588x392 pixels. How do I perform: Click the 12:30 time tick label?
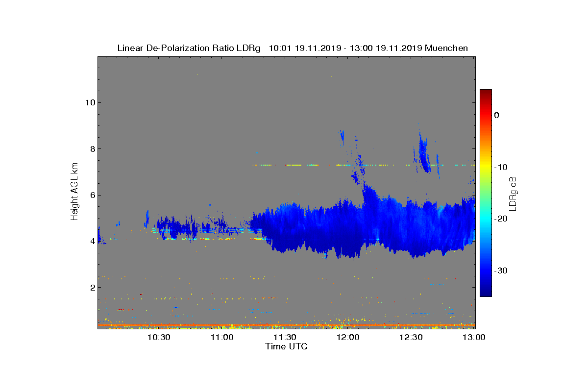(x=411, y=337)
